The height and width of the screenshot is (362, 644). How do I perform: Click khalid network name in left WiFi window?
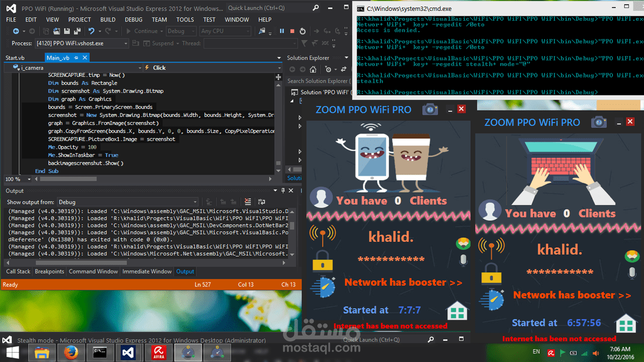point(391,237)
